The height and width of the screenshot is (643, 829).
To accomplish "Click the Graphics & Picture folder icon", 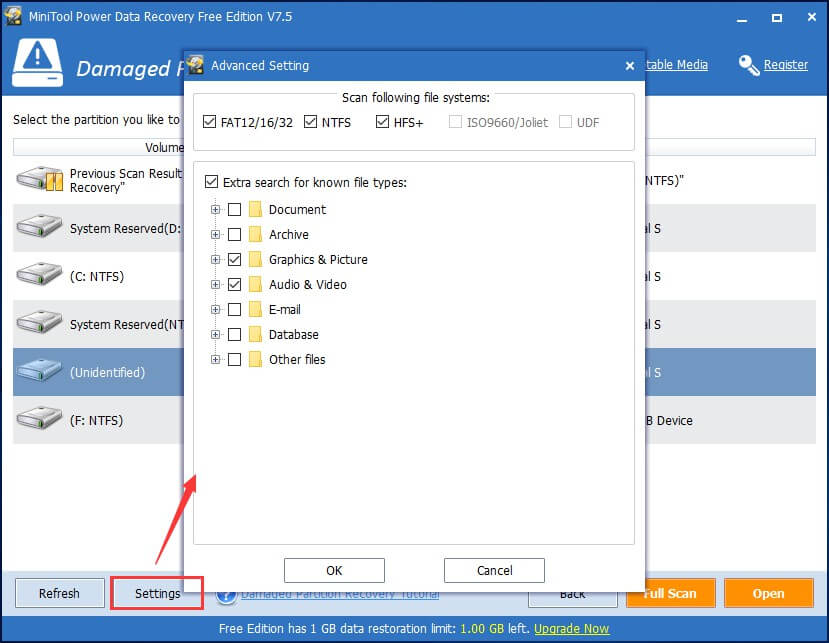I will tap(255, 259).
